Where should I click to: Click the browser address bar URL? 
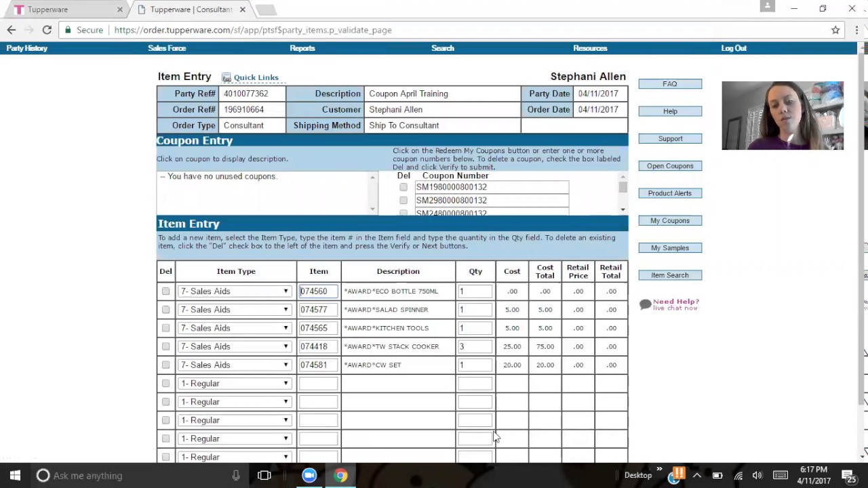253,30
